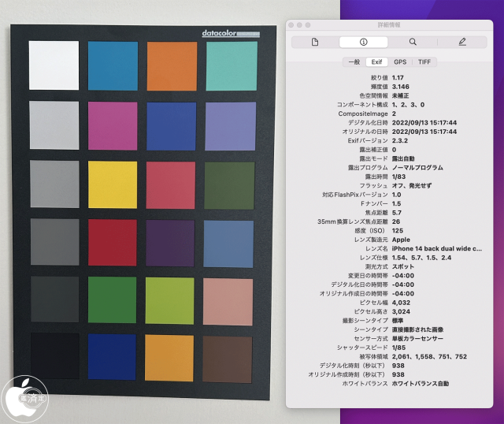
Task: Switch to the GPS tab
Action: click(x=400, y=61)
